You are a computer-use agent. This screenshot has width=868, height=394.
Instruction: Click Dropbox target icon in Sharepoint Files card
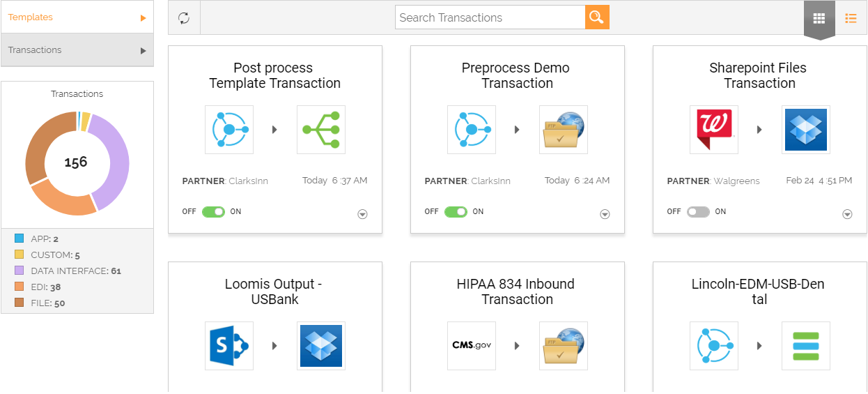tap(806, 130)
